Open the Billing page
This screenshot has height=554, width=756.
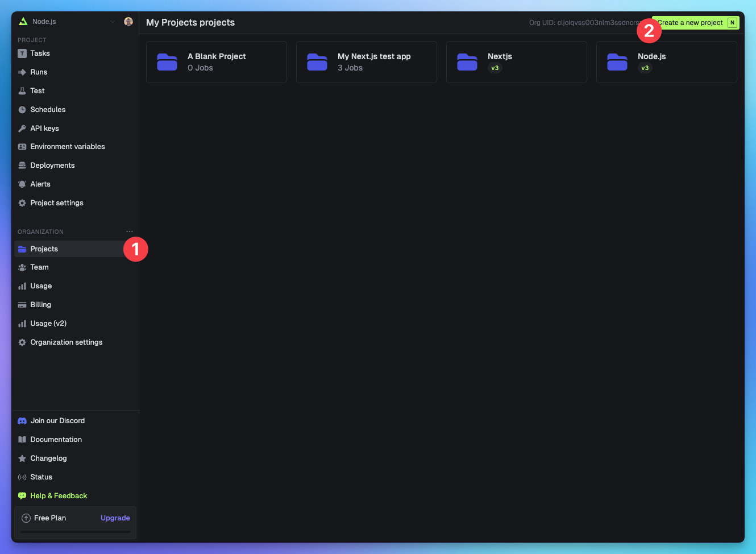click(41, 304)
